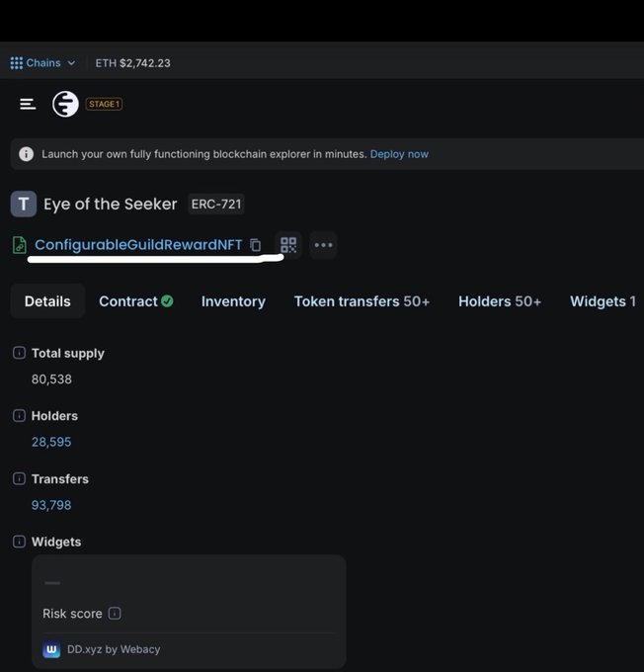The height and width of the screenshot is (672, 644).
Task: Click the token avatar letter T
Action: point(24,204)
